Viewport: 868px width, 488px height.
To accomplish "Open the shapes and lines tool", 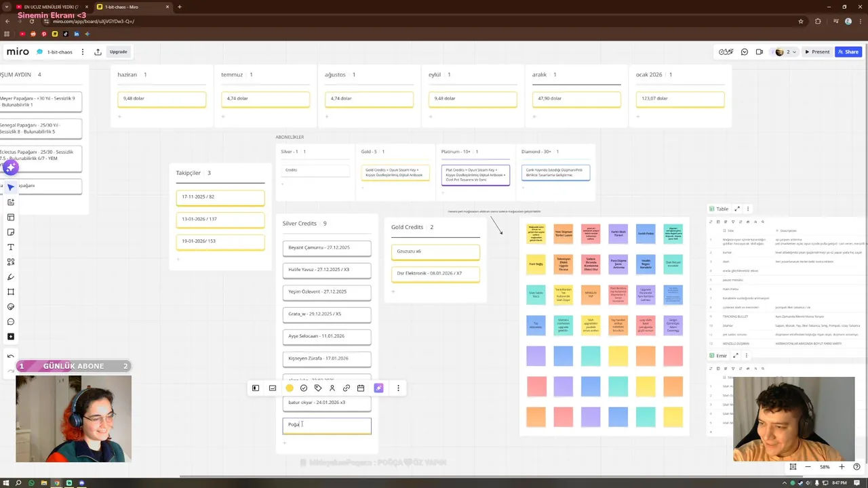I will [x=11, y=262].
